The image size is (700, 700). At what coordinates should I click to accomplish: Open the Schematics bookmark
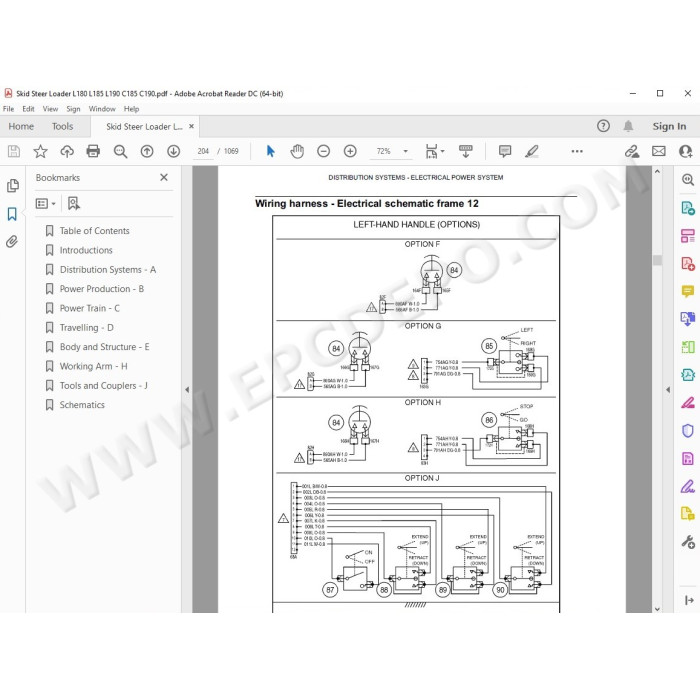coord(82,405)
